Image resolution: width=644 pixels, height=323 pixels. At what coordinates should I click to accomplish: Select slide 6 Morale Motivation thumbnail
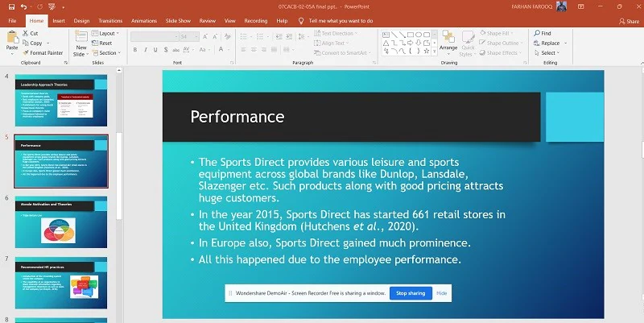point(61,222)
